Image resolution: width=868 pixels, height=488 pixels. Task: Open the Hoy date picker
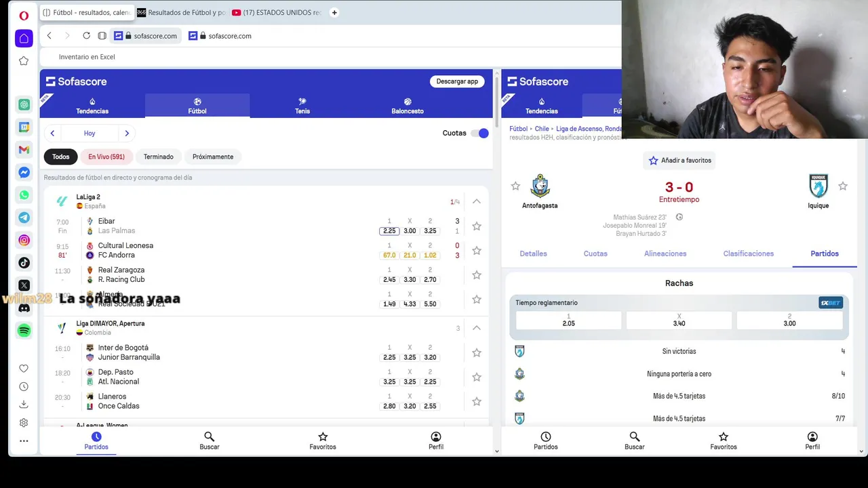click(x=90, y=134)
